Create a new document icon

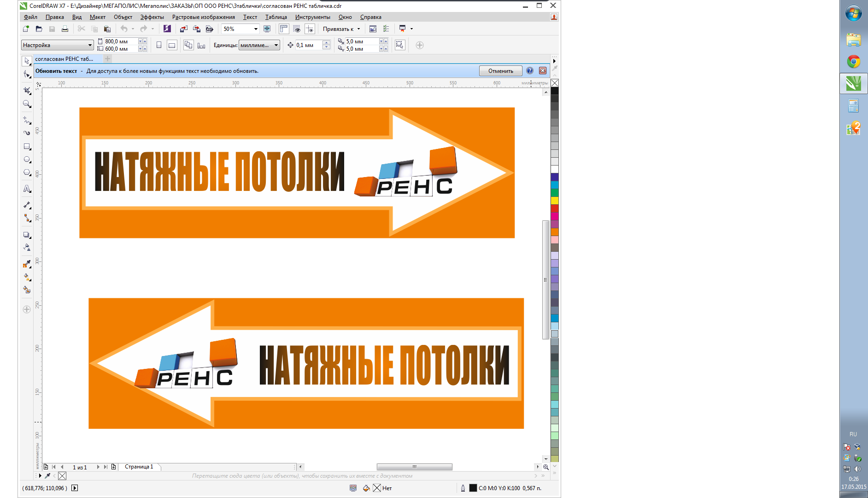26,29
